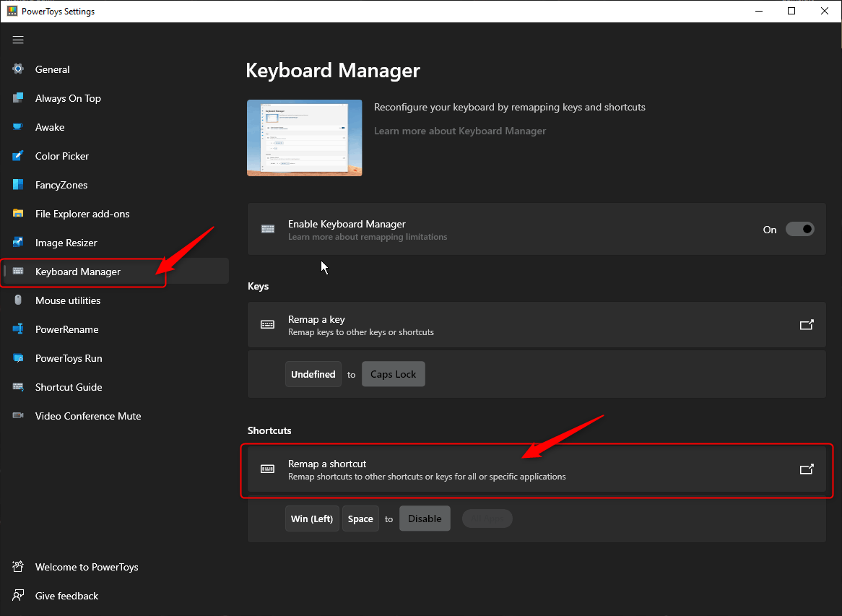
Task: Click the Awake coffee cup icon
Action: click(18, 127)
